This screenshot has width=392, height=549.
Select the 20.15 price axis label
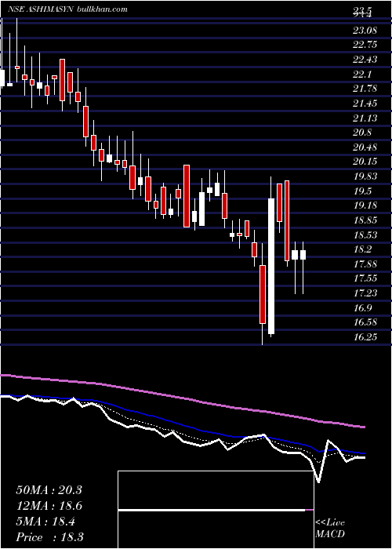point(365,162)
